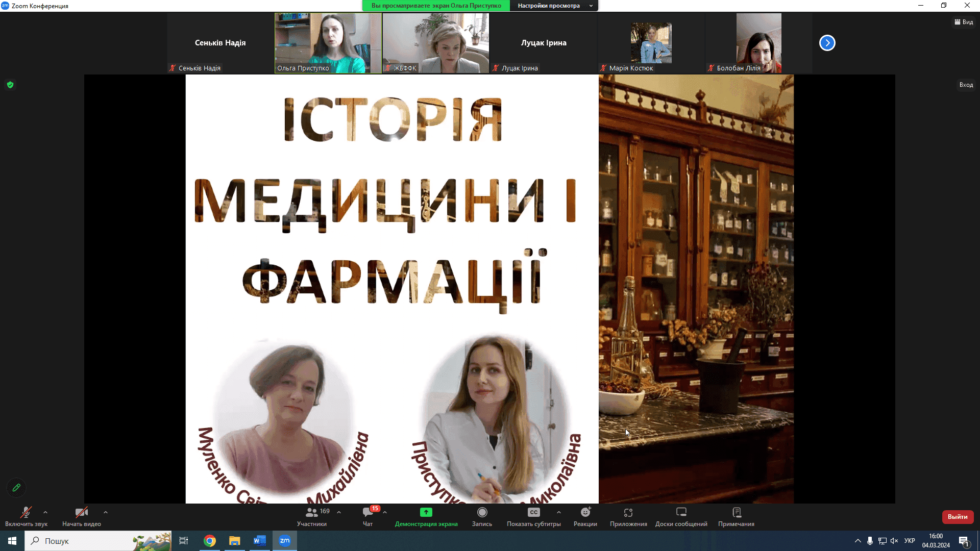The image size is (980, 551).
Task: Click muted volume tray icon
Action: pyautogui.click(x=894, y=541)
